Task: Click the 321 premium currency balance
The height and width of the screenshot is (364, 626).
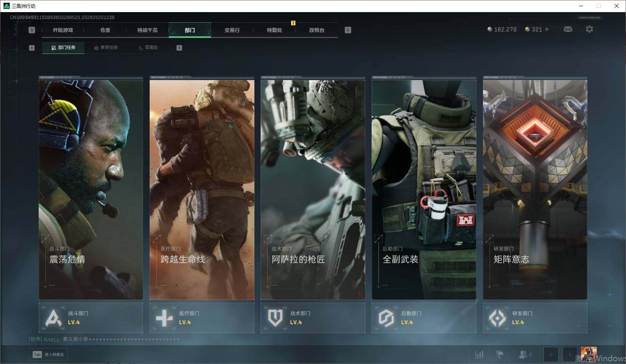Action: [533, 29]
